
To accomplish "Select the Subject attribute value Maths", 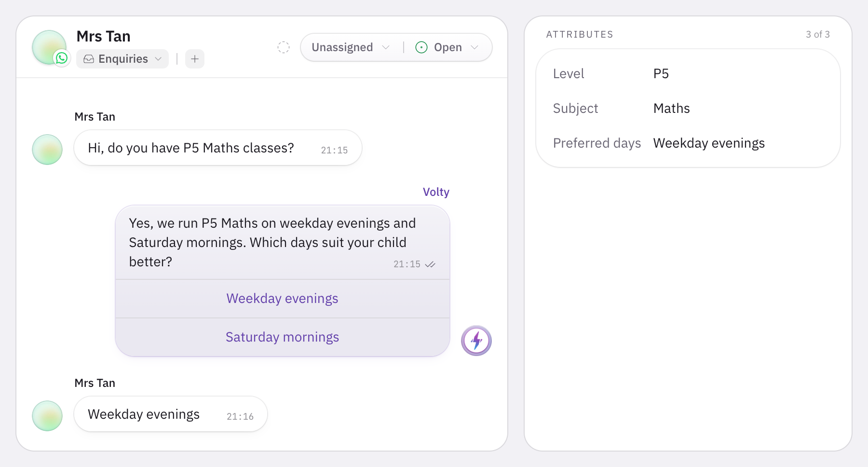I will point(672,109).
